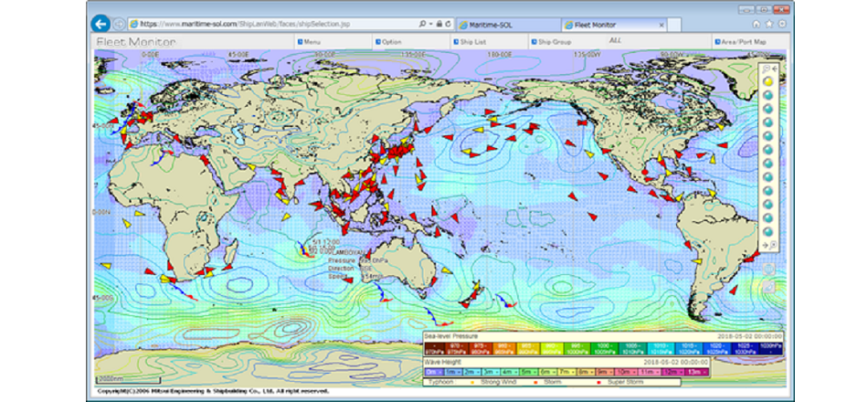Select the yellow highlighted zoom level dot
868x402 pixels.
point(769,81)
